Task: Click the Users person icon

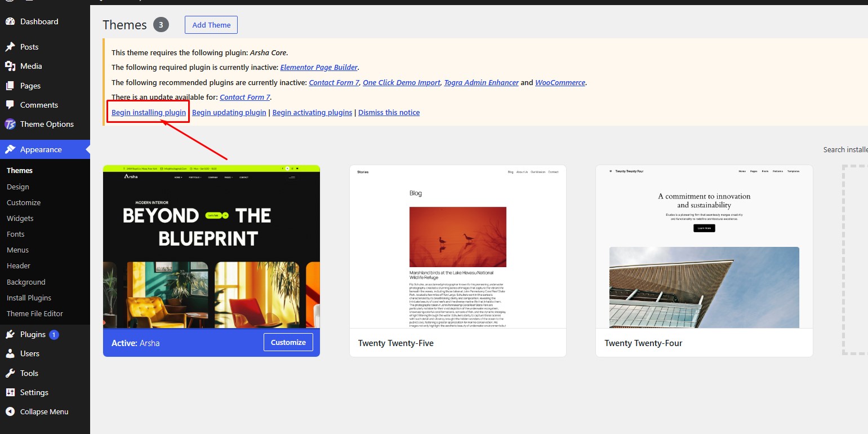Action: [10, 353]
